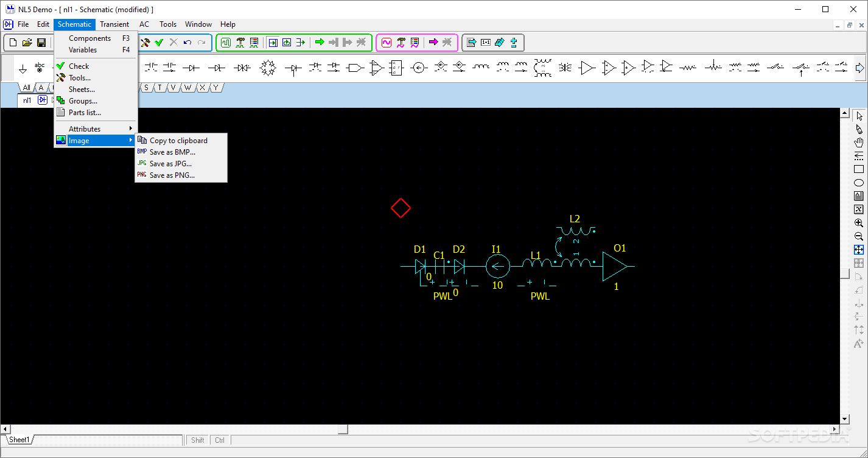Pick the diode bridge component
The width and height of the screenshot is (868, 458).
[268, 68]
